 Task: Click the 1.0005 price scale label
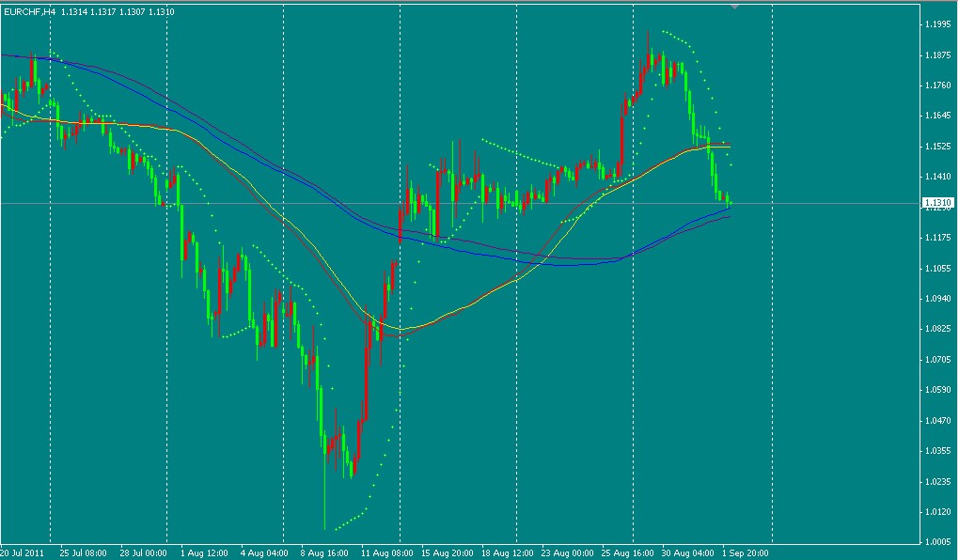937,541
